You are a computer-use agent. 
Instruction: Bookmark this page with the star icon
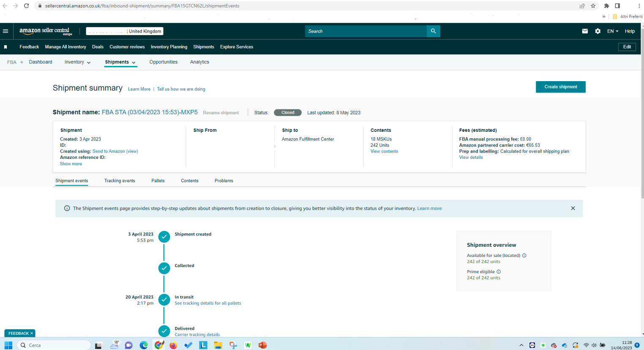point(593,6)
